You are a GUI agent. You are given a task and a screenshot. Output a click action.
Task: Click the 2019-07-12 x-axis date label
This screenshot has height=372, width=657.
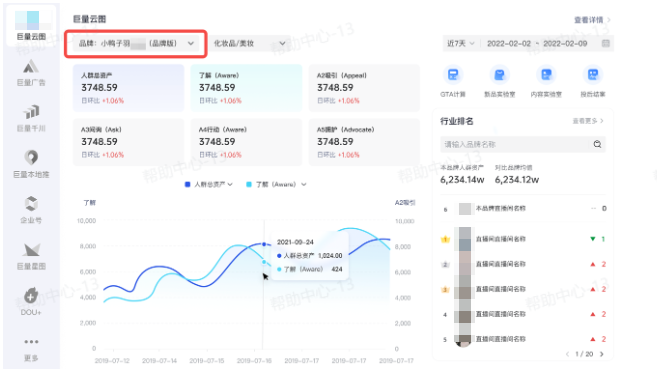coord(112,361)
